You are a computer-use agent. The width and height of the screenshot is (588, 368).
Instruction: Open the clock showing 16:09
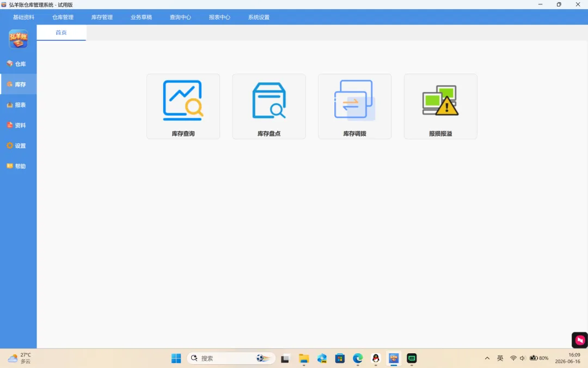[x=568, y=358]
